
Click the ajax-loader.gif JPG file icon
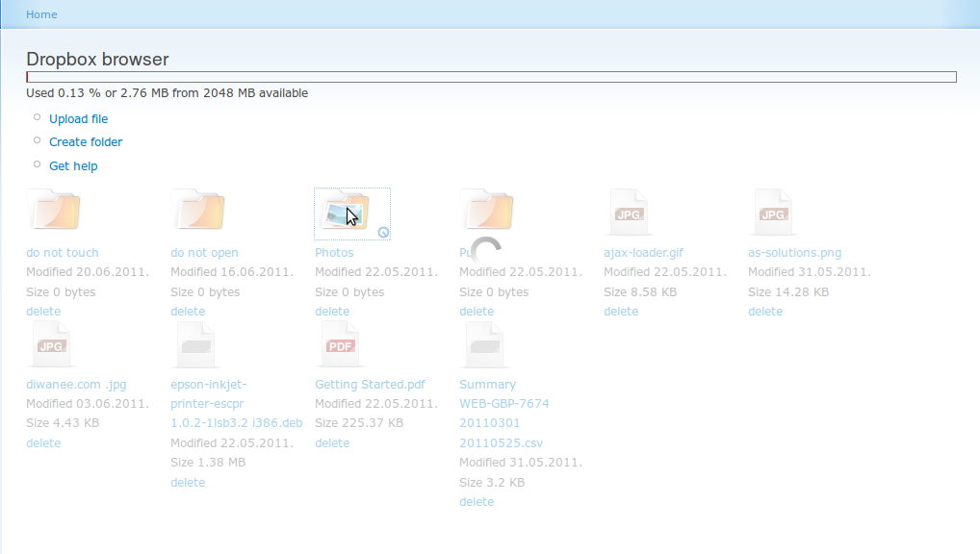click(x=630, y=212)
